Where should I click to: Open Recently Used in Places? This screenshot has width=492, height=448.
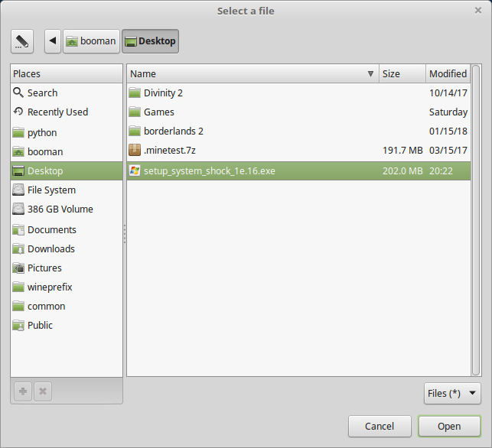point(67,112)
